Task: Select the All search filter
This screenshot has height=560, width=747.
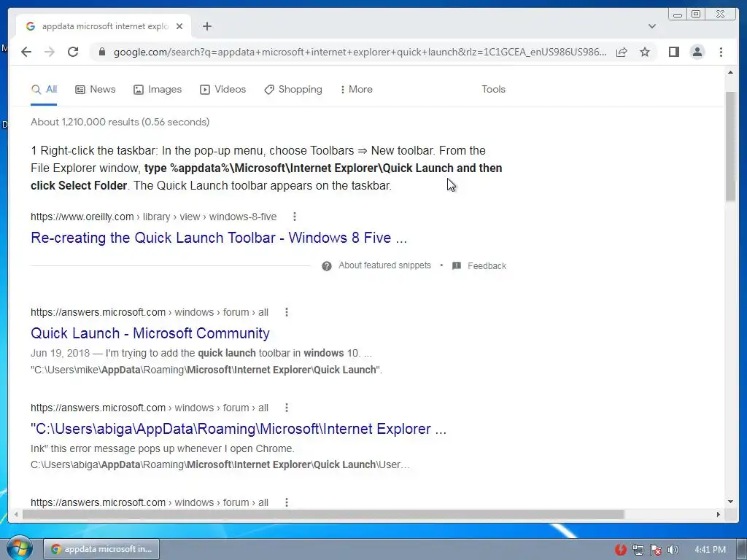Action: click(44, 90)
